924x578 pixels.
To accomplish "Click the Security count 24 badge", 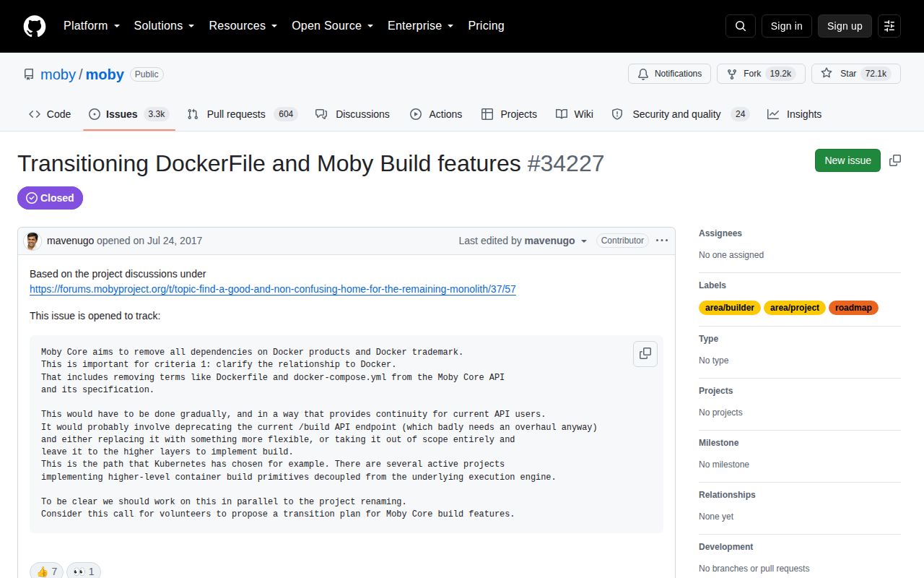I will pos(740,114).
